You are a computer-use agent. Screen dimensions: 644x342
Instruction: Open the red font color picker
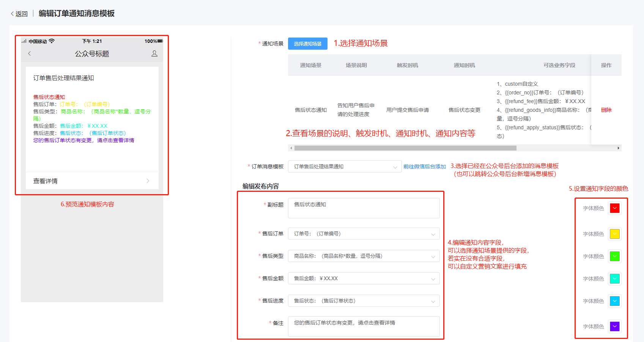(614, 208)
